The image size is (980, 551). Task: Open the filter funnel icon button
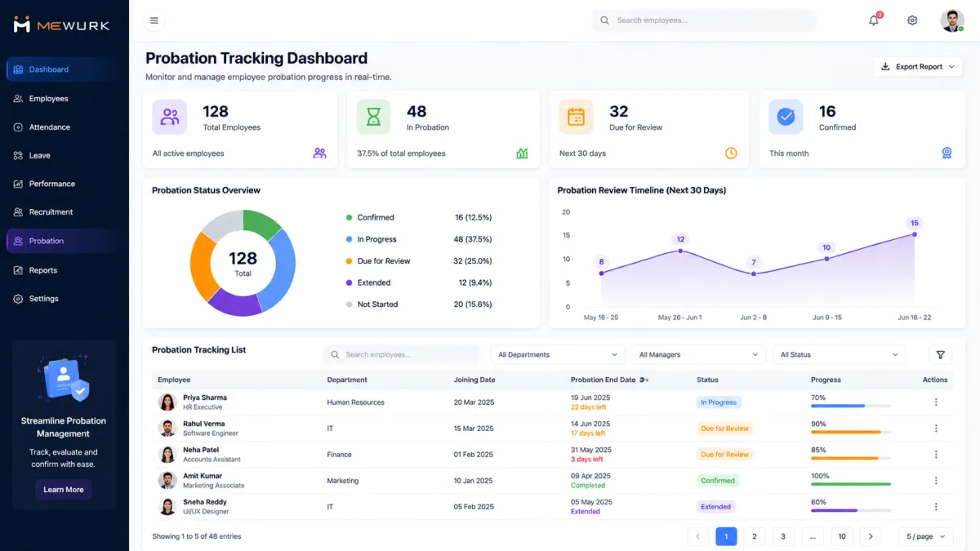[x=940, y=354]
